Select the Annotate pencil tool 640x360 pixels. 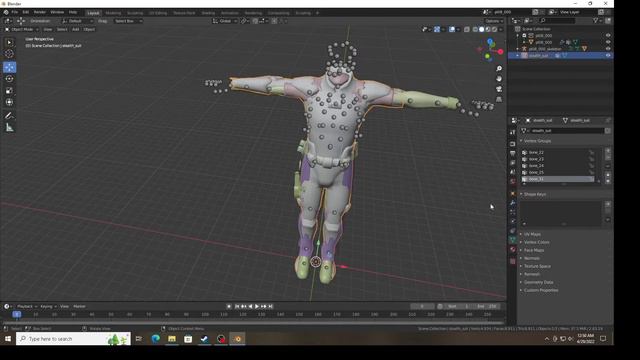point(9,116)
